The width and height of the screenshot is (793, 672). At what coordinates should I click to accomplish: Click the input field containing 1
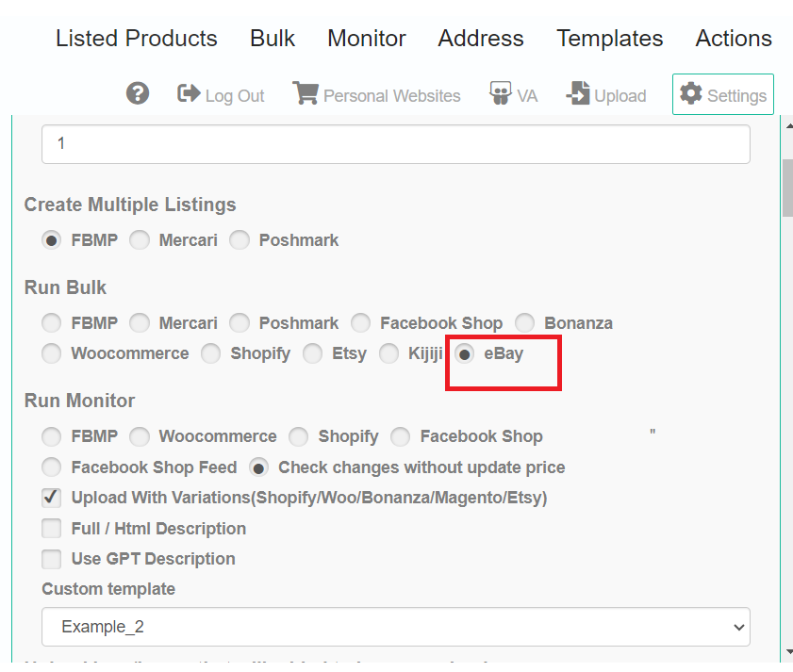[395, 144]
